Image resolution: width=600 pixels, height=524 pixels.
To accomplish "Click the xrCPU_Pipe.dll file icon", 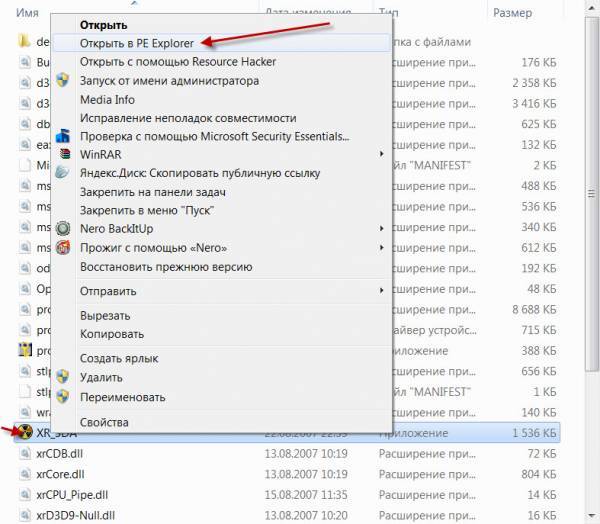I will pos(25,495).
